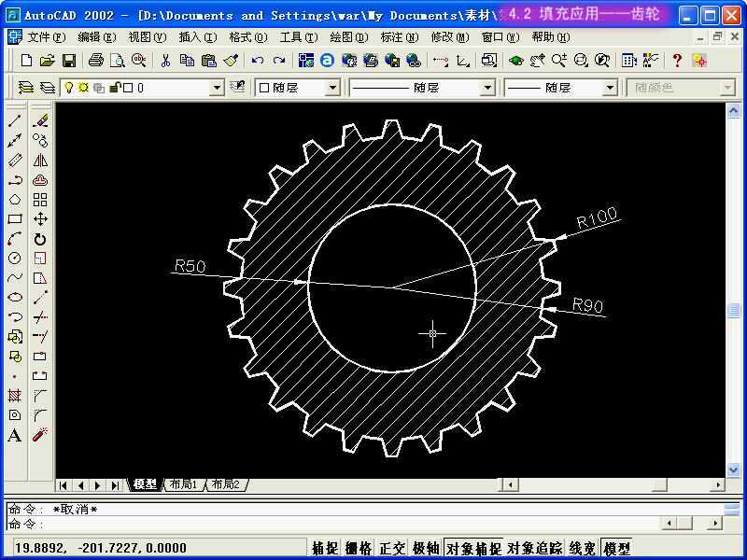The height and width of the screenshot is (560, 747).
Task: Redo the last undone action
Action: [279, 61]
